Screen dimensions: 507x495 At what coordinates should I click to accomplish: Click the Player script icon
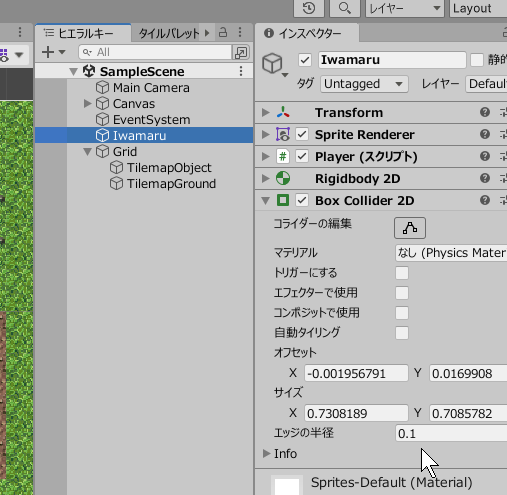pos(283,157)
